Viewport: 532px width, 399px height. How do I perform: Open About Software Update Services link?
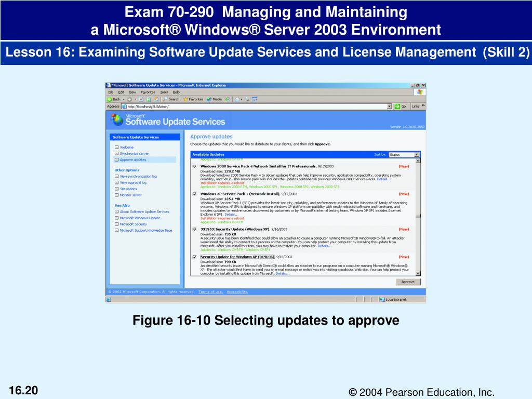click(x=144, y=212)
